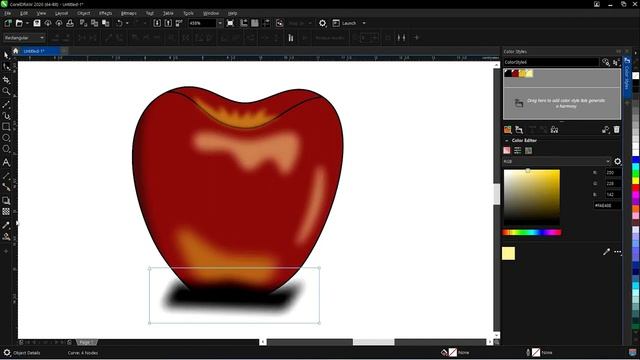
Task: Select the pale yellow color style swatch
Action: click(x=529, y=73)
